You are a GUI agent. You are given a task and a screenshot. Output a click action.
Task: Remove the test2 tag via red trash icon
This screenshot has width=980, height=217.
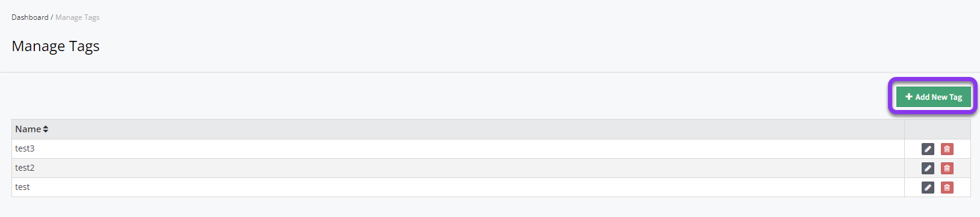click(947, 168)
